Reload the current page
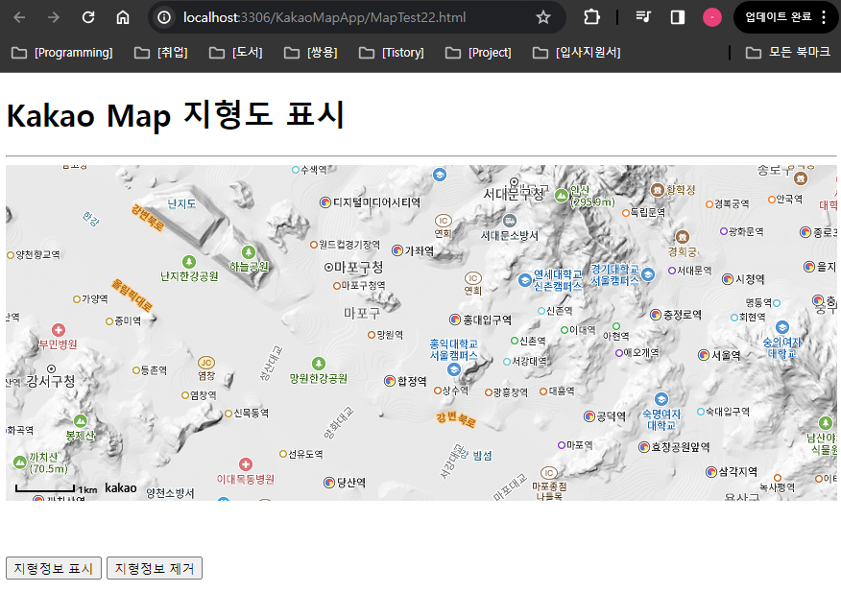The height and width of the screenshot is (616, 841). point(88,17)
